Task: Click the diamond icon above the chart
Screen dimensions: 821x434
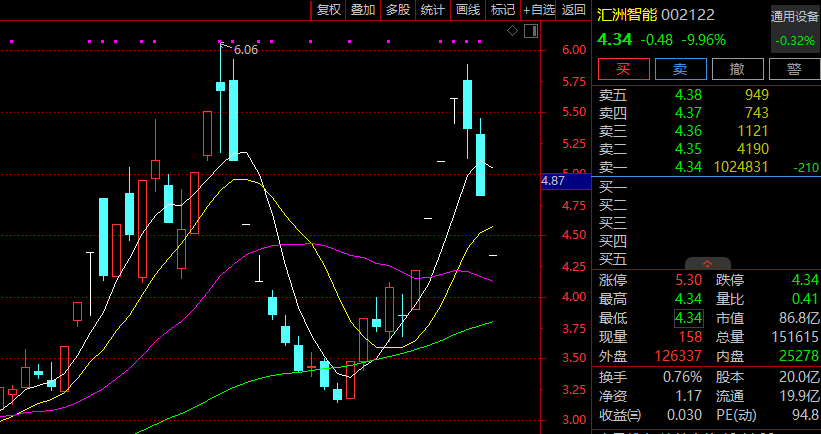Action: [512, 31]
